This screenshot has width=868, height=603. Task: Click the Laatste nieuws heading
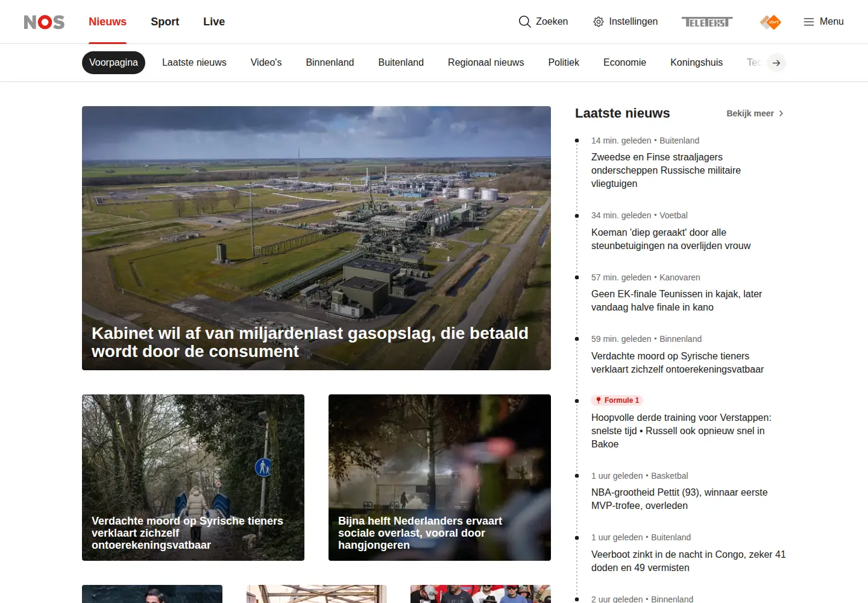click(x=622, y=113)
